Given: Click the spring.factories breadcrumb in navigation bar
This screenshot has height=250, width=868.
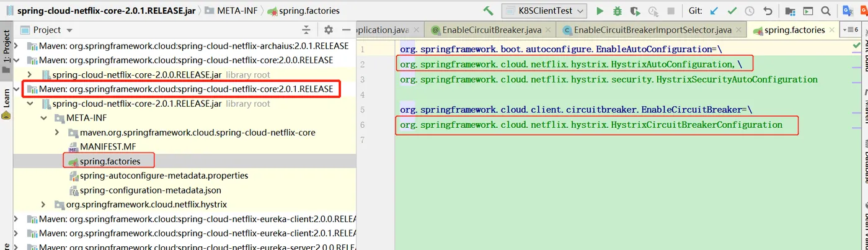Looking at the screenshot, I should click(303, 11).
